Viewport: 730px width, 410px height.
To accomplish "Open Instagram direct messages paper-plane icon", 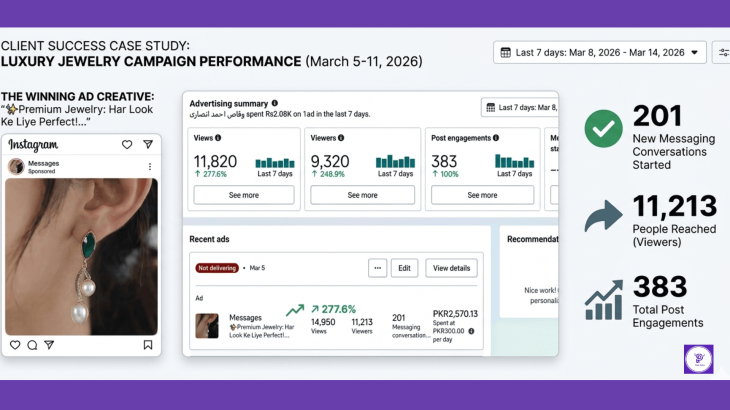I will [x=148, y=145].
